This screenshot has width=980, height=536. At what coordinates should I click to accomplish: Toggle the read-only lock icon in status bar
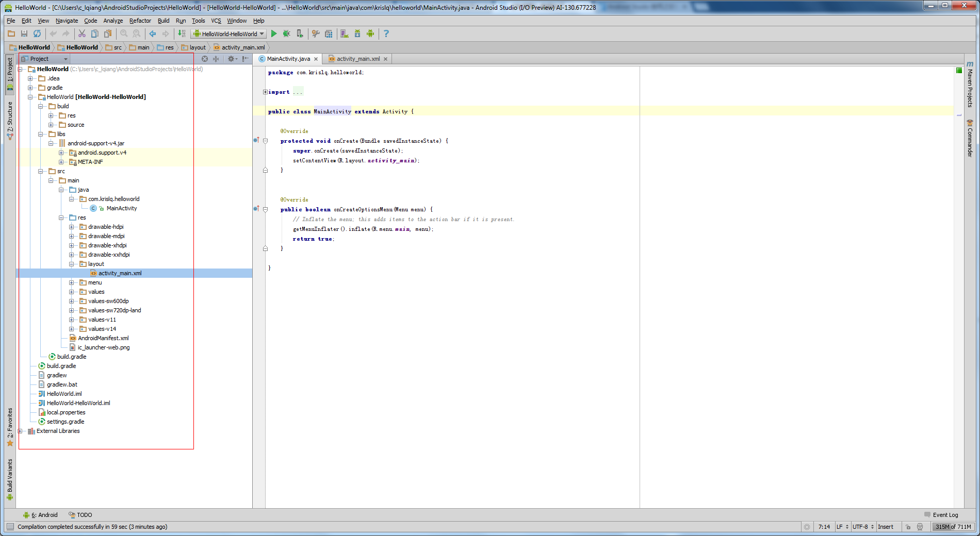coord(908,527)
